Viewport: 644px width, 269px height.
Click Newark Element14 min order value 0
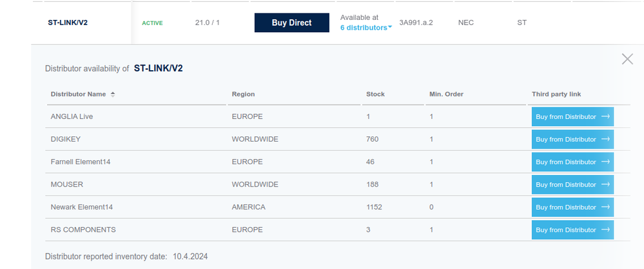pos(431,207)
